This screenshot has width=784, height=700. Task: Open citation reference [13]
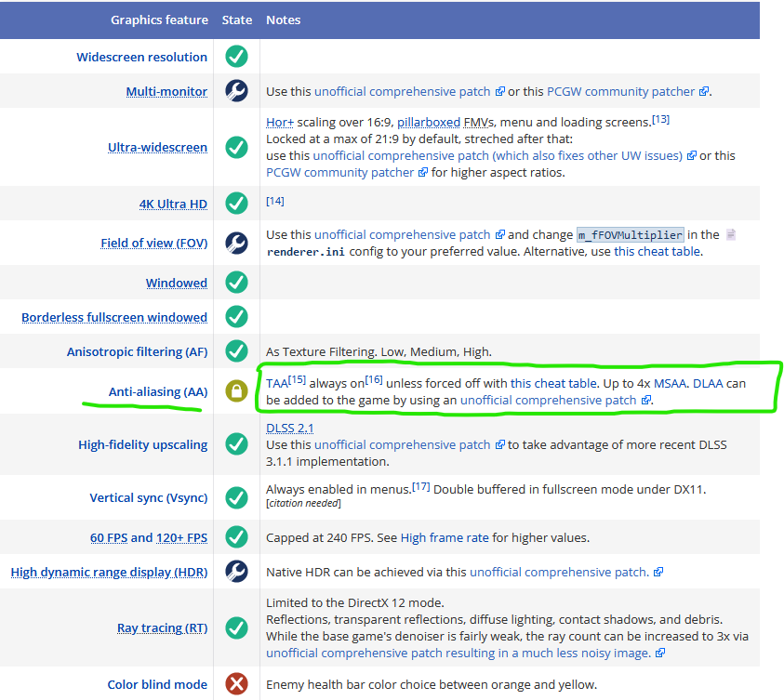point(660,119)
